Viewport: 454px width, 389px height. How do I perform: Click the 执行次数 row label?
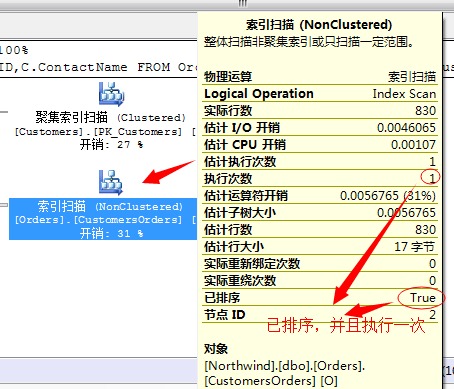tap(228, 179)
